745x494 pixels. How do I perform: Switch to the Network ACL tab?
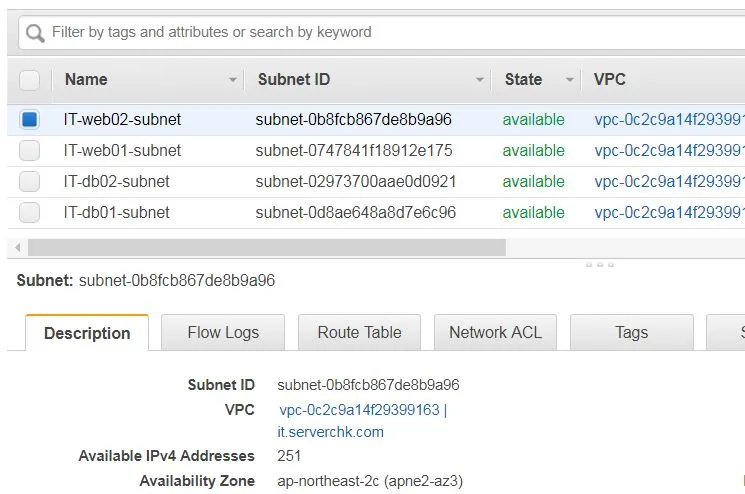[x=495, y=332]
